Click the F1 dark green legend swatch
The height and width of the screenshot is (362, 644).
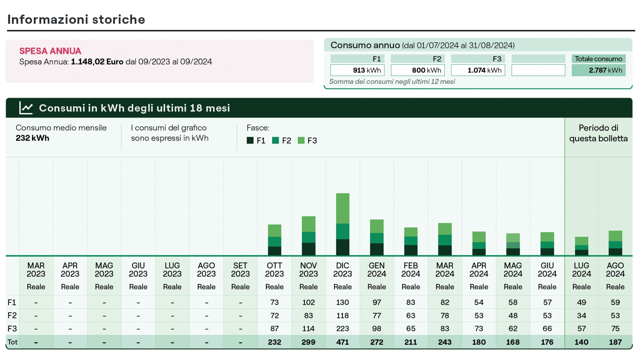coord(250,141)
